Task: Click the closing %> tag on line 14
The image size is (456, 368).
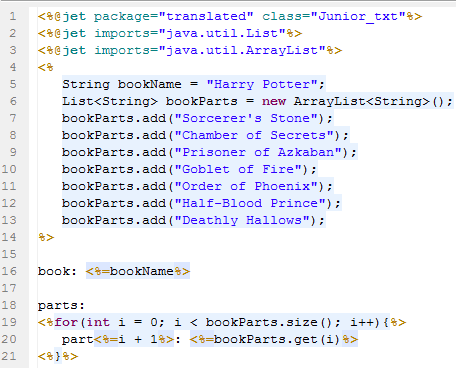Action: click(x=46, y=237)
